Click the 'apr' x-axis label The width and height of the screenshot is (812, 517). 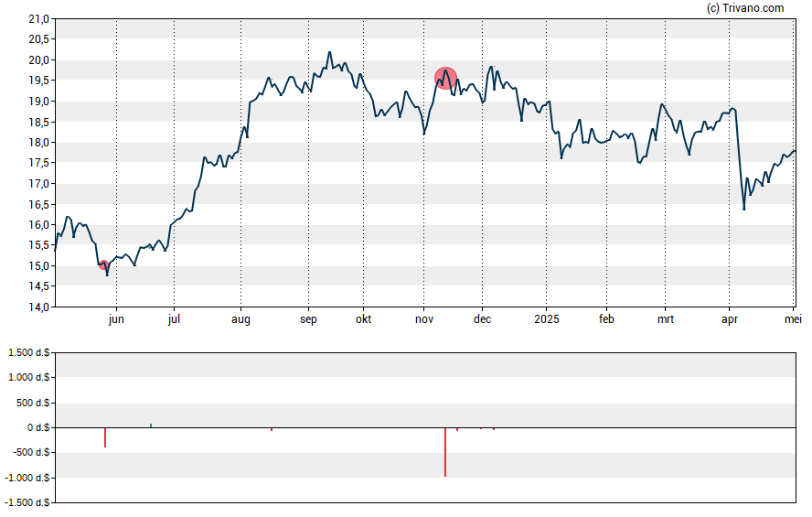pos(729,319)
